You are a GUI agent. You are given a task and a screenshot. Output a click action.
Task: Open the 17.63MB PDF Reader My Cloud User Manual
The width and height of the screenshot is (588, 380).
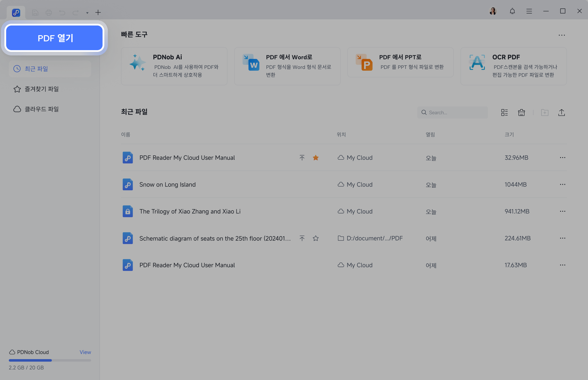187,265
